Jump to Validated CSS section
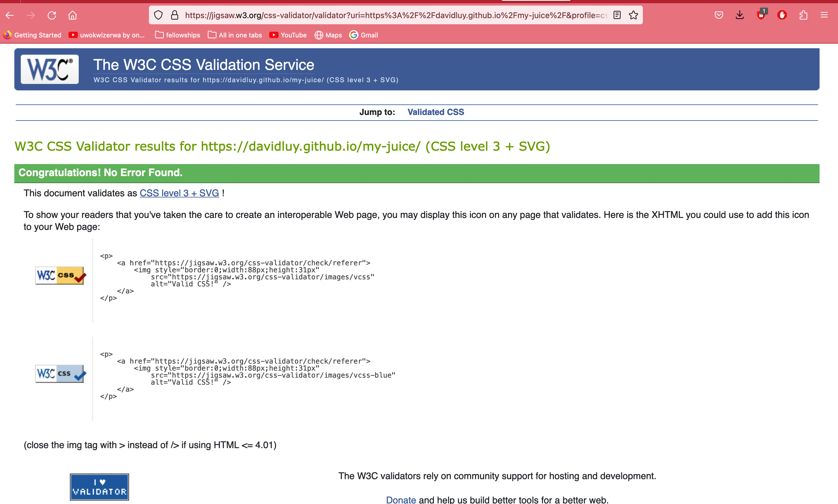 click(435, 112)
